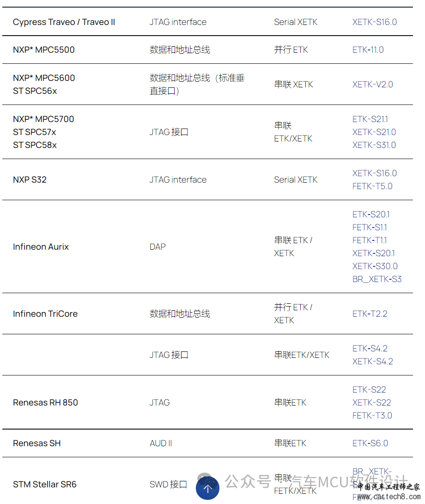This screenshot has width=425, height=504.
Task: Open the ETK-T2.2 link for Infineon TriCore
Action: pos(370,313)
